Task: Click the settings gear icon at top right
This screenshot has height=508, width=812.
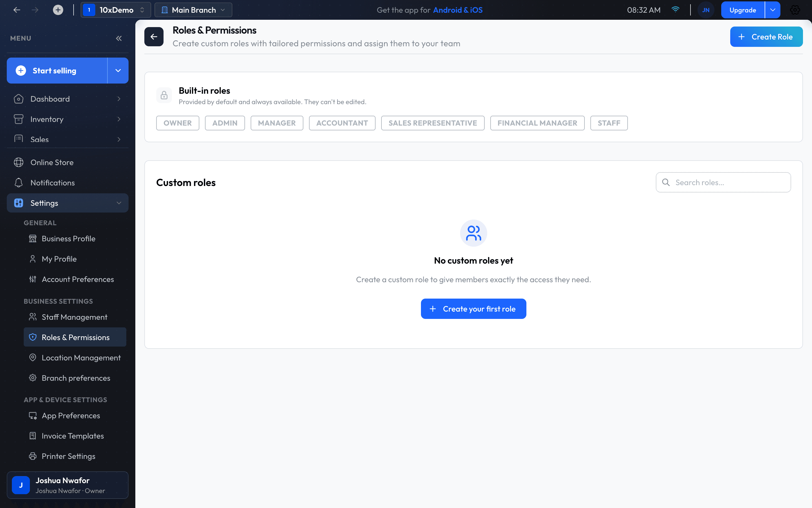Action: 795,10
